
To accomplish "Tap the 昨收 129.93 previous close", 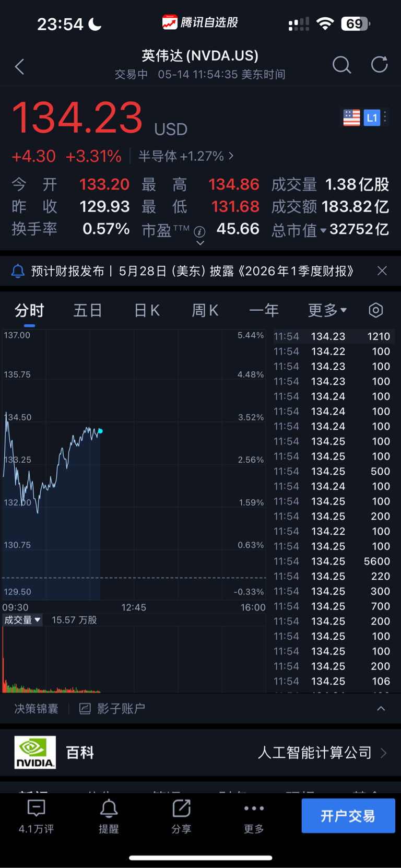I will click(x=104, y=207).
